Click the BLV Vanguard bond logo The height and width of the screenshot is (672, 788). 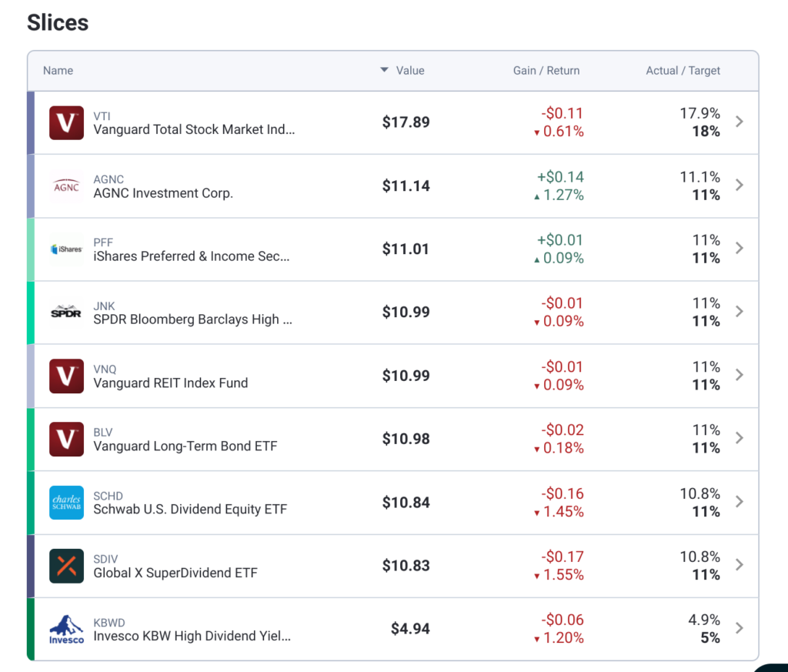[x=66, y=439]
